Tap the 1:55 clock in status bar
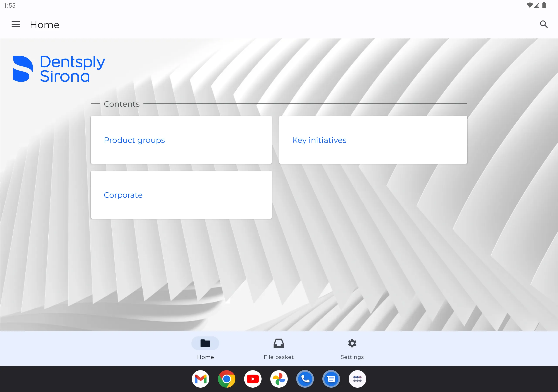558x392 pixels. (10, 6)
